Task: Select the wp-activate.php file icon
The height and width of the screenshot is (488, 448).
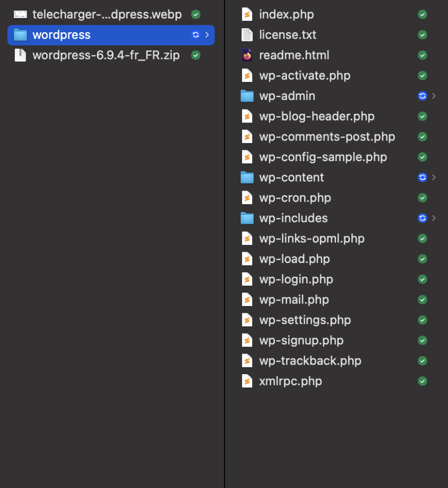Action: [x=247, y=76]
